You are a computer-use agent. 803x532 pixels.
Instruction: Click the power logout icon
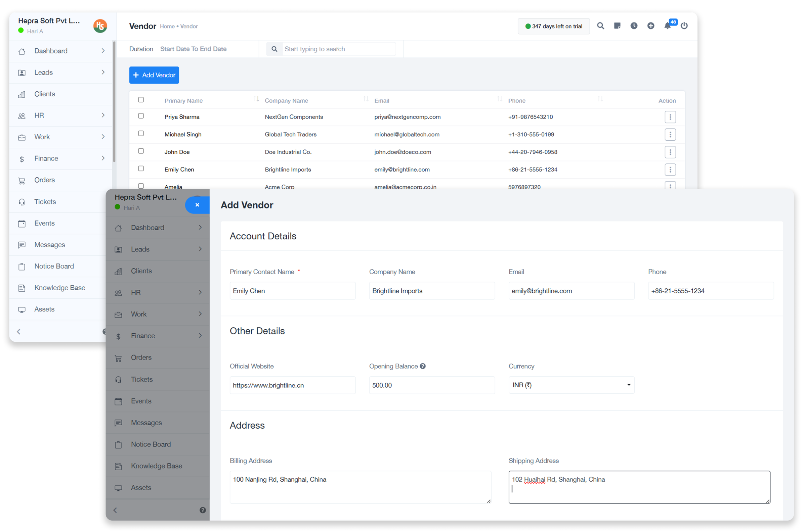pyautogui.click(x=684, y=26)
